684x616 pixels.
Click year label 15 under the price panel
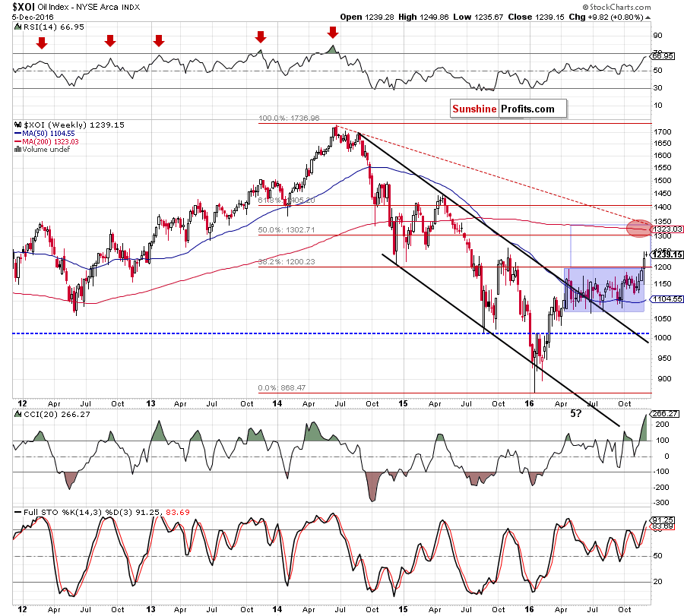(x=403, y=403)
